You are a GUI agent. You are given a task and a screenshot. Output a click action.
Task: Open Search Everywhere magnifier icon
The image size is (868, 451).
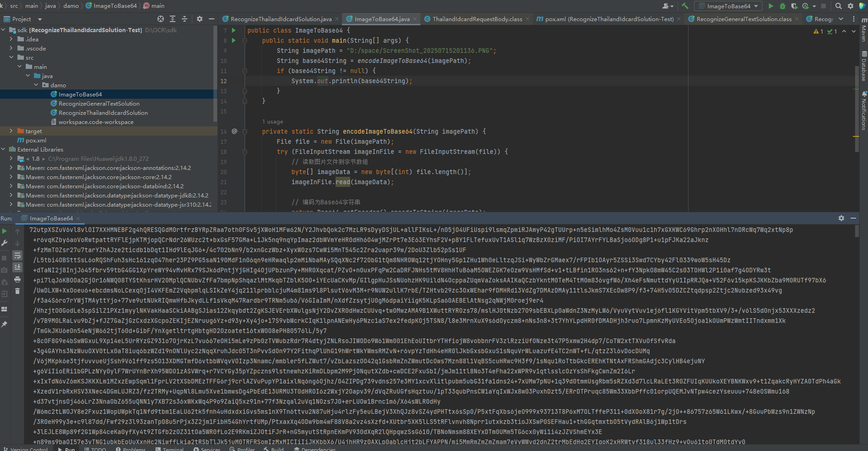(839, 6)
